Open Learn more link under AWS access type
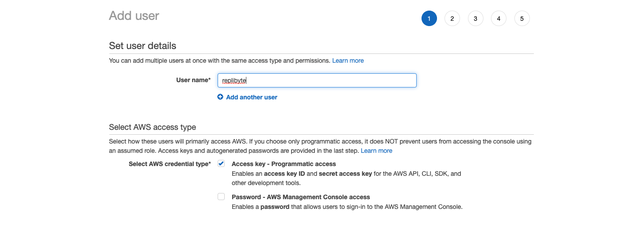The image size is (644, 246). click(x=376, y=151)
